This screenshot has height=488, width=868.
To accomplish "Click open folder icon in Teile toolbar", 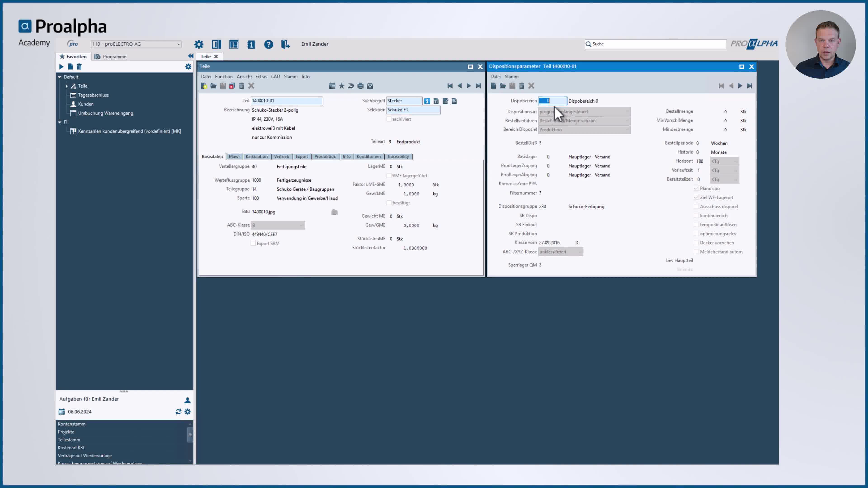I will [x=213, y=86].
